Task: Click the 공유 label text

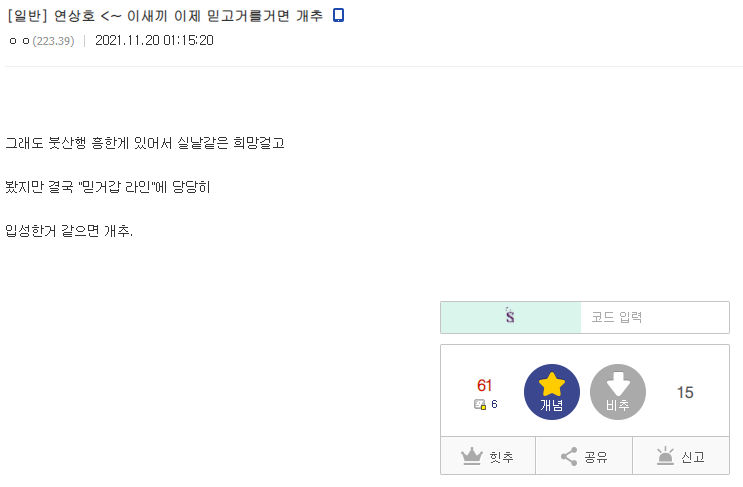Action: click(595, 457)
